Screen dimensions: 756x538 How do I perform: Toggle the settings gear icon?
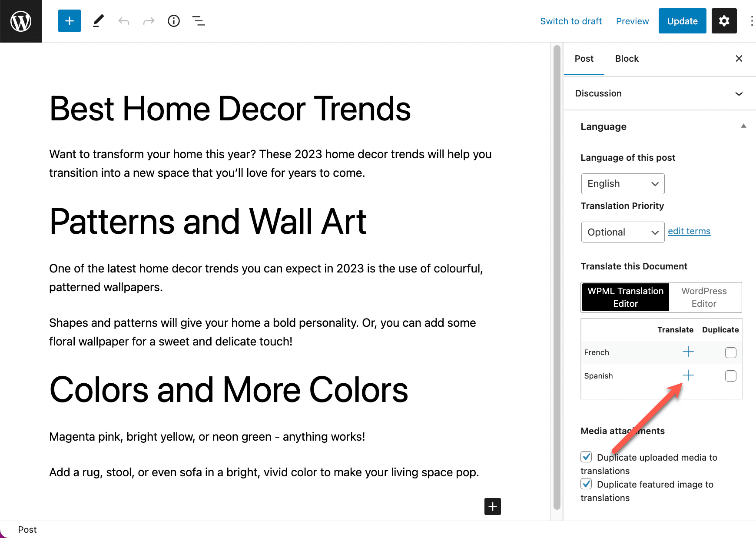coord(724,21)
